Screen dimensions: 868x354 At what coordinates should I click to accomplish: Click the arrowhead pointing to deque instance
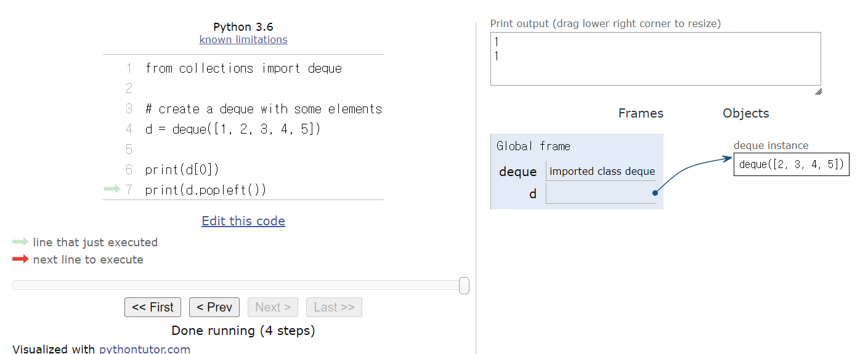click(x=727, y=159)
